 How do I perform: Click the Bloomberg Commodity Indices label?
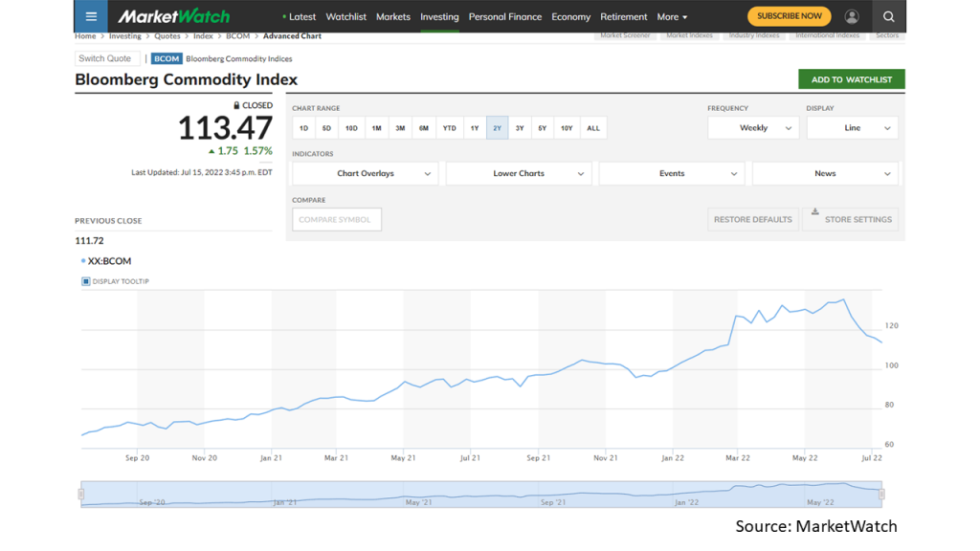pyautogui.click(x=238, y=58)
